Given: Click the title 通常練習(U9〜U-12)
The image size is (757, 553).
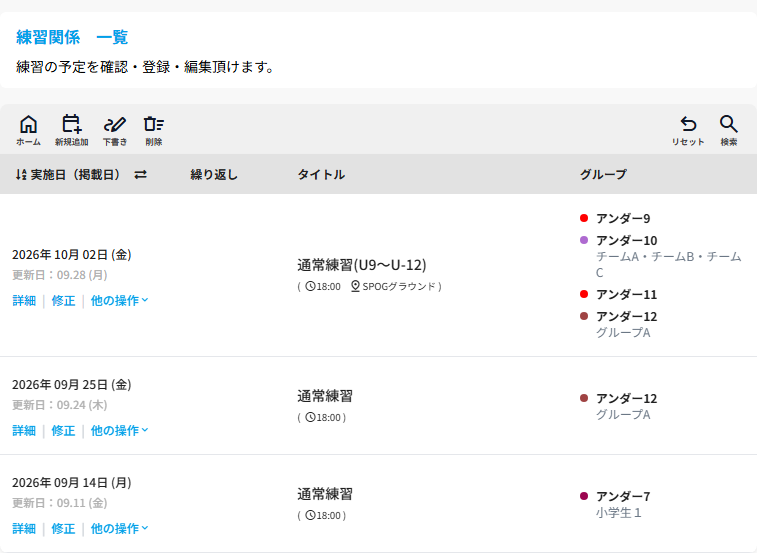Looking at the screenshot, I should (362, 265).
